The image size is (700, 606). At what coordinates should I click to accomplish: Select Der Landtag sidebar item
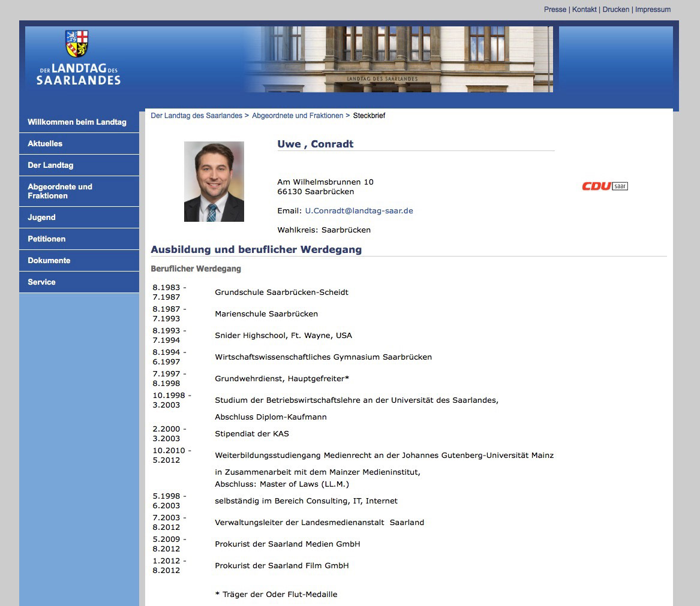point(50,165)
